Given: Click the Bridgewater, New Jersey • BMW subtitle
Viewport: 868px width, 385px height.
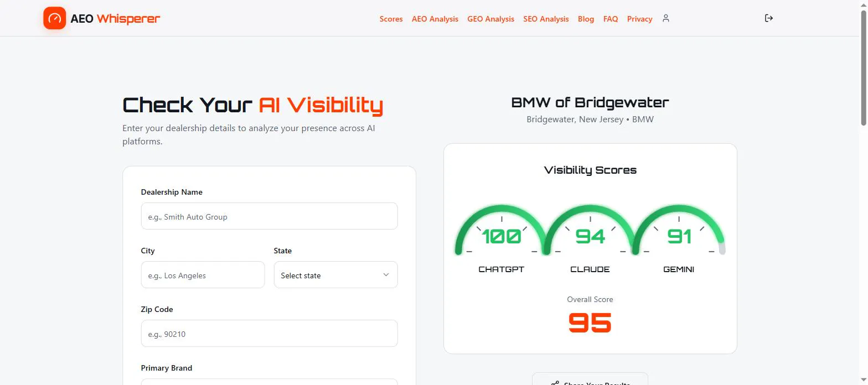Looking at the screenshot, I should pos(590,119).
